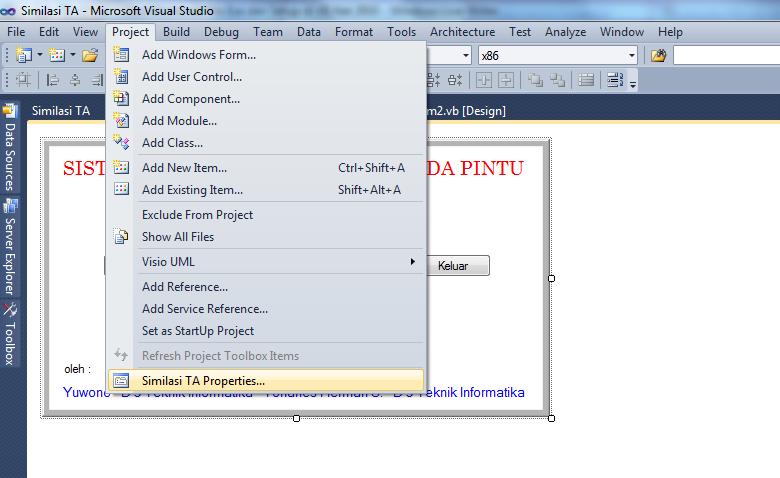Choose Add New Item menu entry
Screen dimensions: 780x478
click(x=266, y=168)
